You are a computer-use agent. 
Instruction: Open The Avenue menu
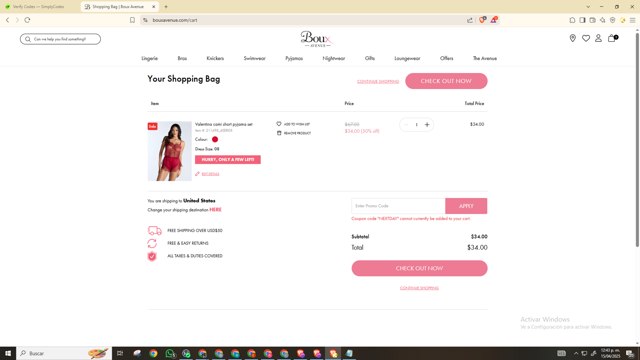[x=484, y=58]
